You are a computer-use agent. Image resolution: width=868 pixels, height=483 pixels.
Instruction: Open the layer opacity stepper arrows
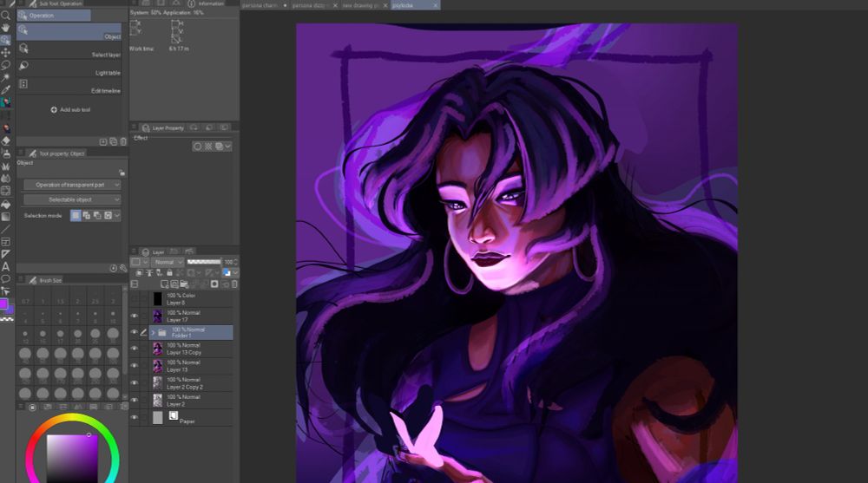click(x=236, y=262)
